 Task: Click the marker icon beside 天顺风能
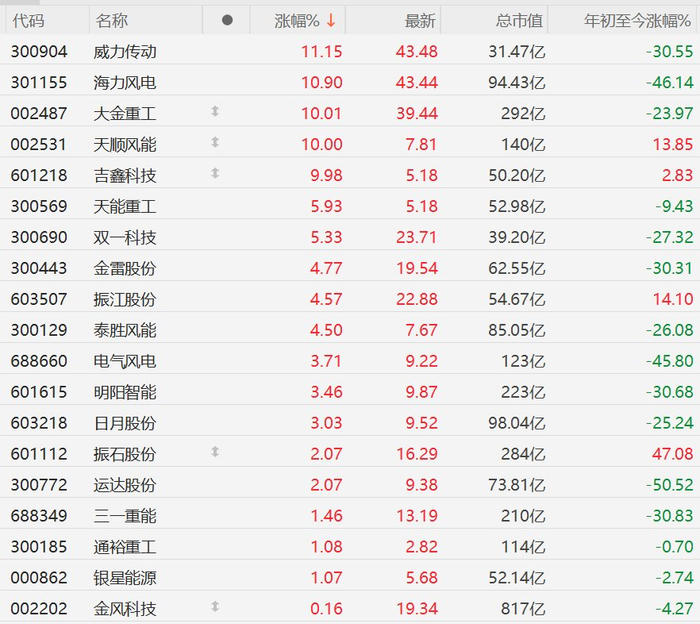pyautogui.click(x=215, y=142)
